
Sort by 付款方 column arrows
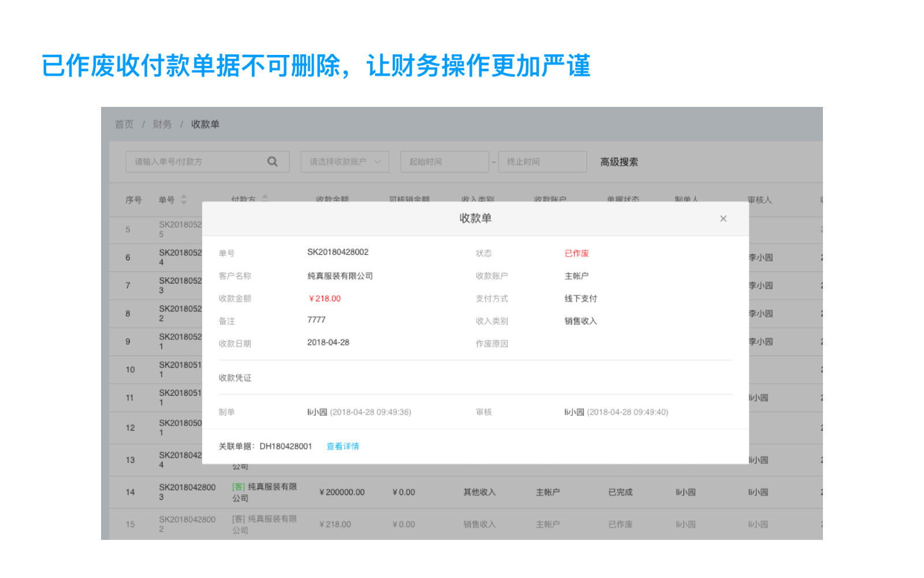[265, 198]
